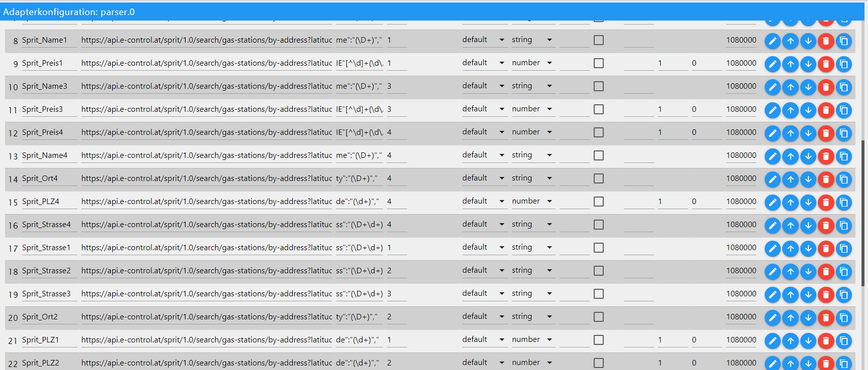Move Sprit_Preis4 row down
Viewport: 868px width, 370px height.
[808, 133]
